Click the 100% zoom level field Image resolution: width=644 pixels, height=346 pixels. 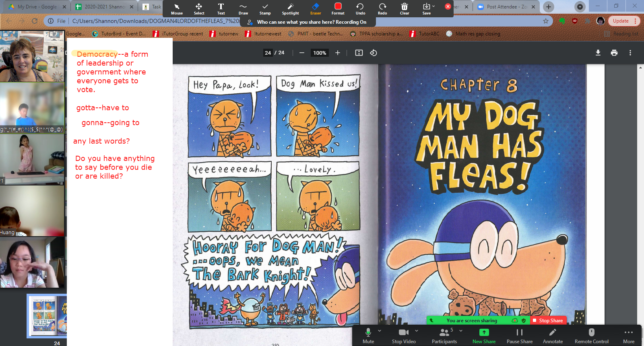pos(320,53)
